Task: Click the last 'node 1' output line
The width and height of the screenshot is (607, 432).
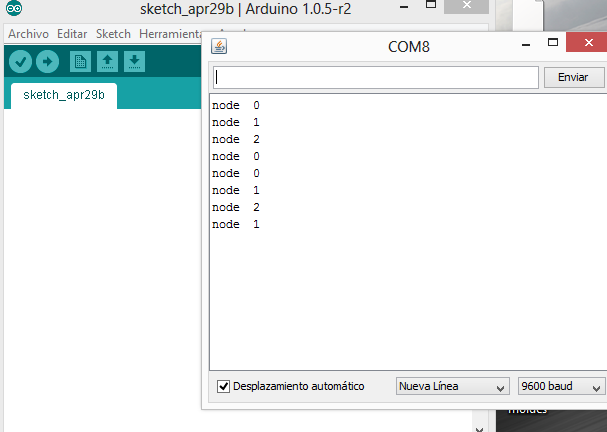Action: (x=236, y=225)
